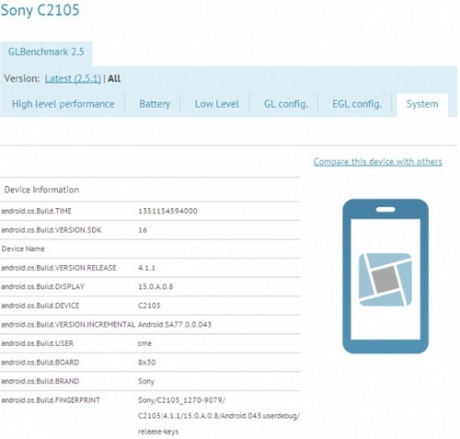Select the brand value Sony

click(x=146, y=382)
